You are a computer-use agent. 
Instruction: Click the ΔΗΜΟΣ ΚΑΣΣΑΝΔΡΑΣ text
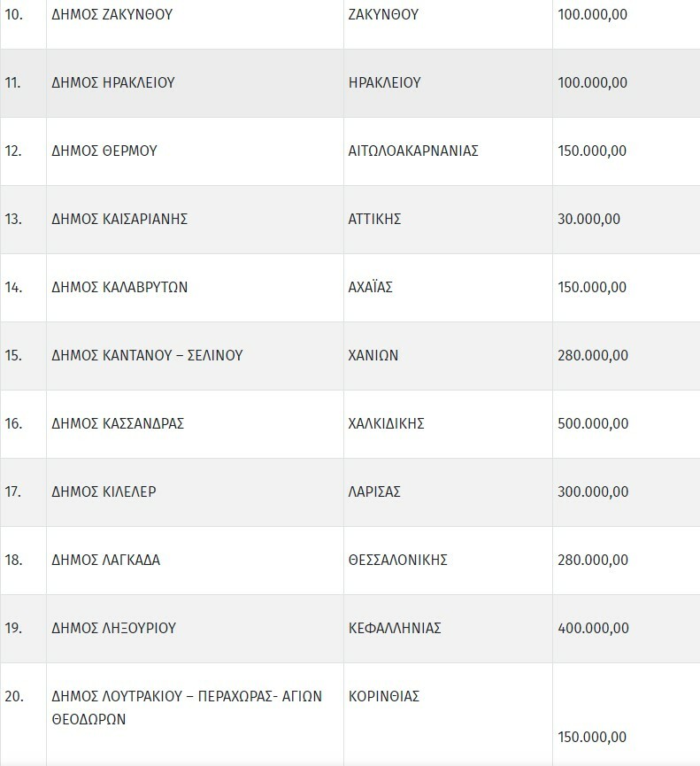[x=119, y=423]
